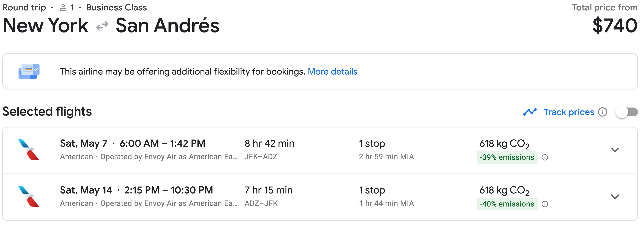
Task: Click the -40% emissions badge
Action: tap(507, 204)
